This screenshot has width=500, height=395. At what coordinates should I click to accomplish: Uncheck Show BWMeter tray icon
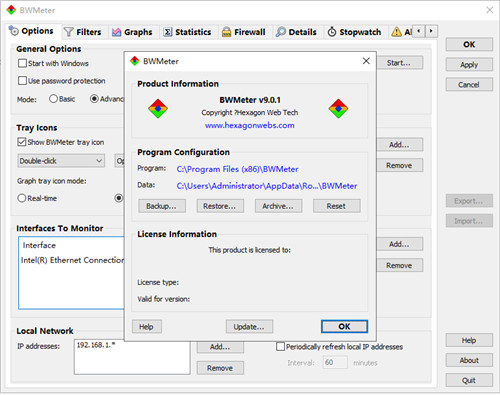22,142
